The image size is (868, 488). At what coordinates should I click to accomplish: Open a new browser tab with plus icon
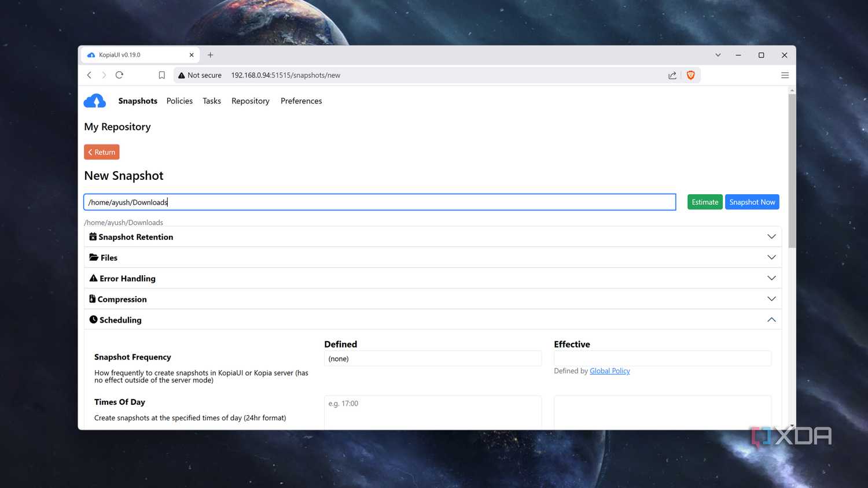[211, 55]
